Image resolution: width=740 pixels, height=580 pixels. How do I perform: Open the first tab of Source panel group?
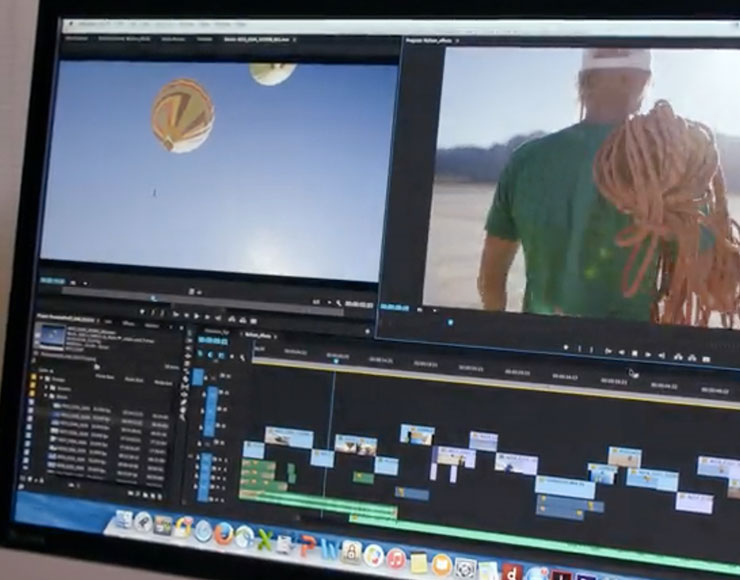[x=76, y=38]
